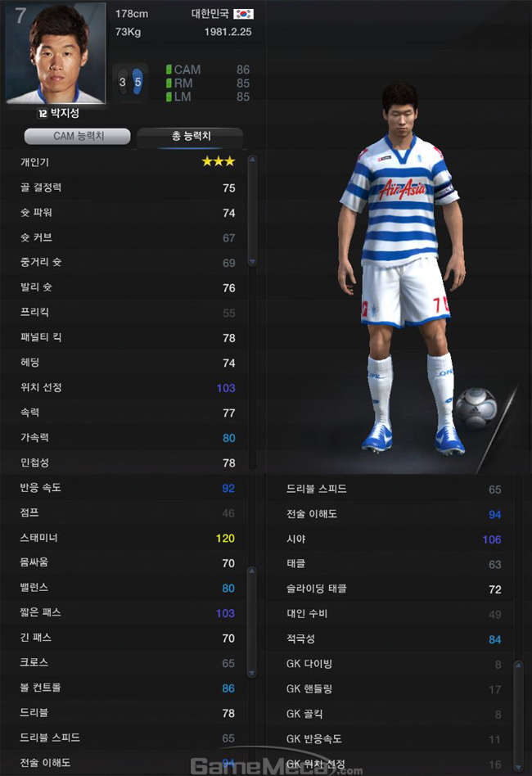Screen dimensions: 532x776
Task: Click the down arrow of the top stats scrollbar
Action: coord(252,262)
